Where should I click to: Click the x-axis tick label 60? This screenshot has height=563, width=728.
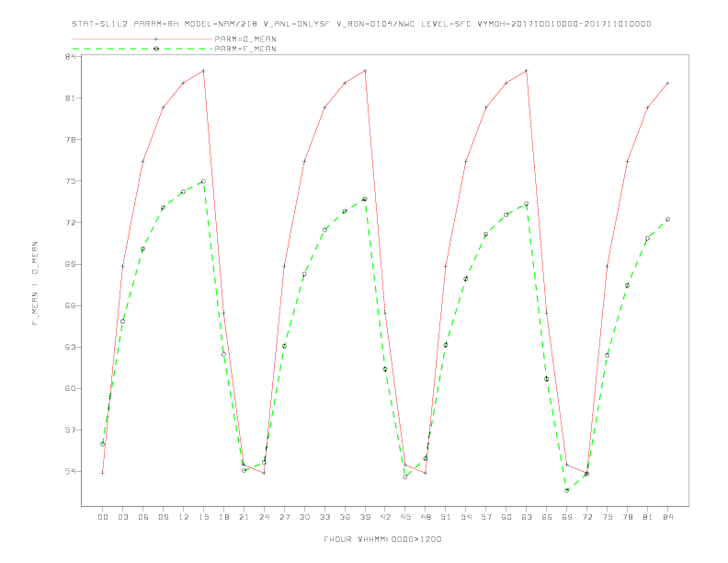click(x=506, y=517)
